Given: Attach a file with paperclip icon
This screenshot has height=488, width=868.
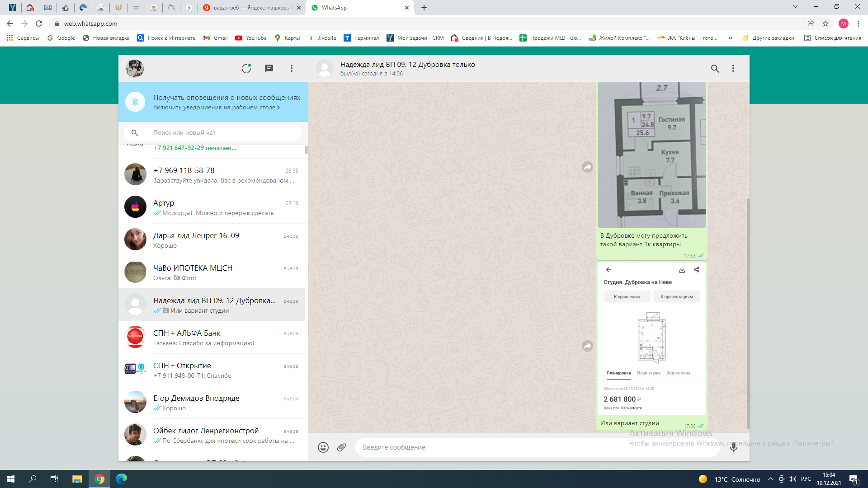Looking at the screenshot, I should point(342,447).
